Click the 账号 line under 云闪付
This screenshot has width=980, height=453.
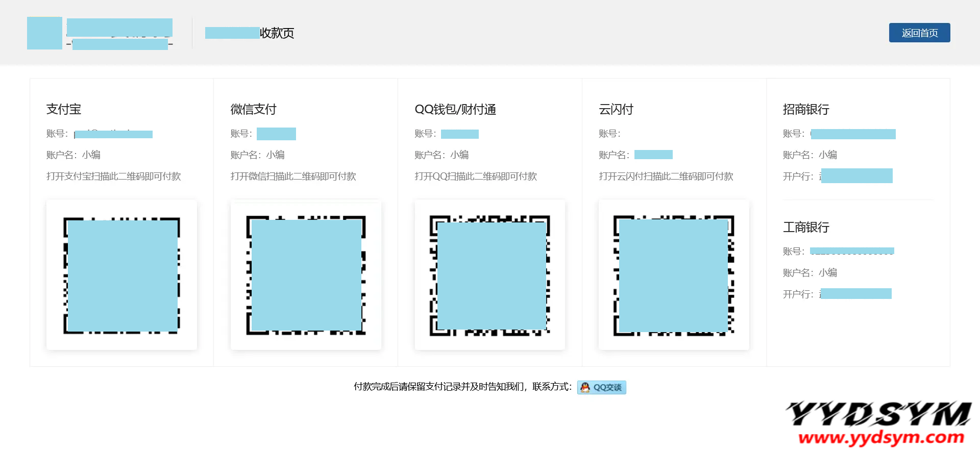point(610,134)
